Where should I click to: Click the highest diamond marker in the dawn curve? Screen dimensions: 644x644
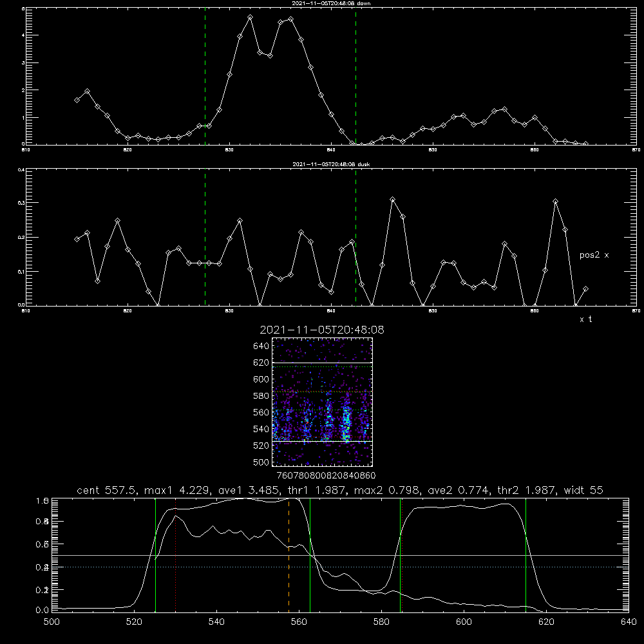(250, 17)
